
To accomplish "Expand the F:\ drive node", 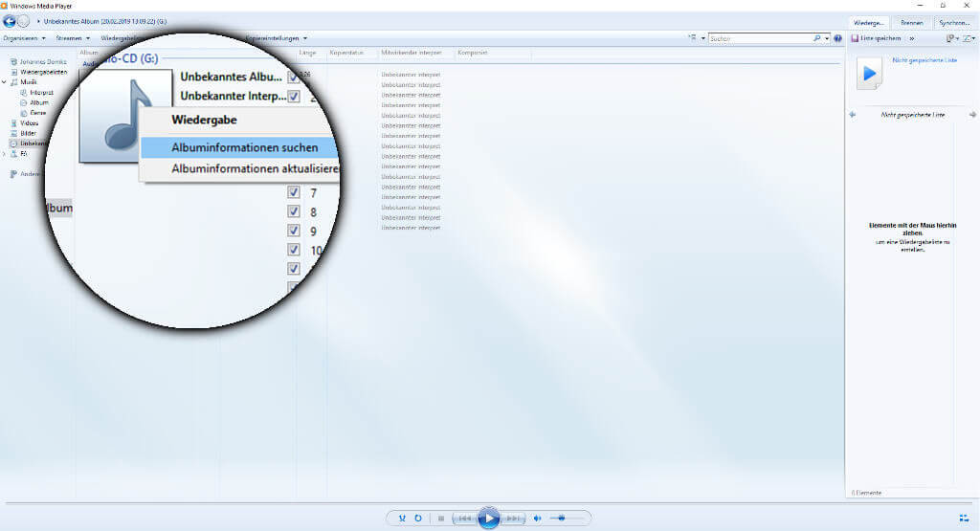I will (5, 154).
